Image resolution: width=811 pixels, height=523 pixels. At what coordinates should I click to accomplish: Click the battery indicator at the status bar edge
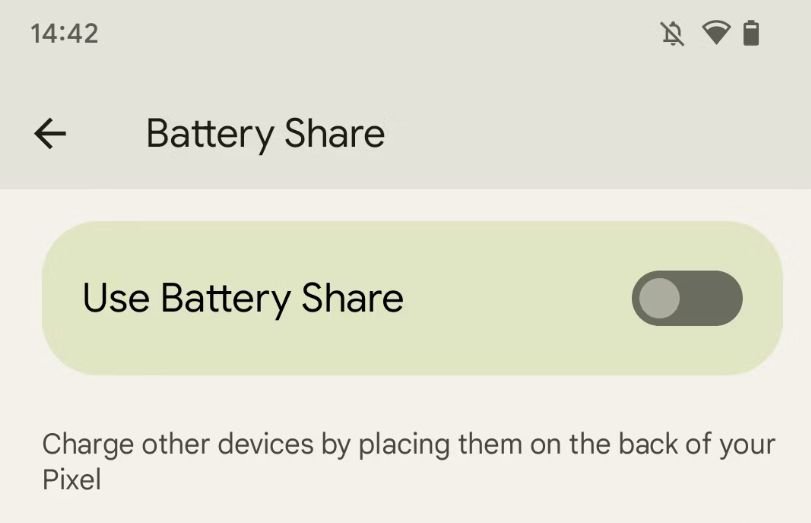tap(752, 34)
